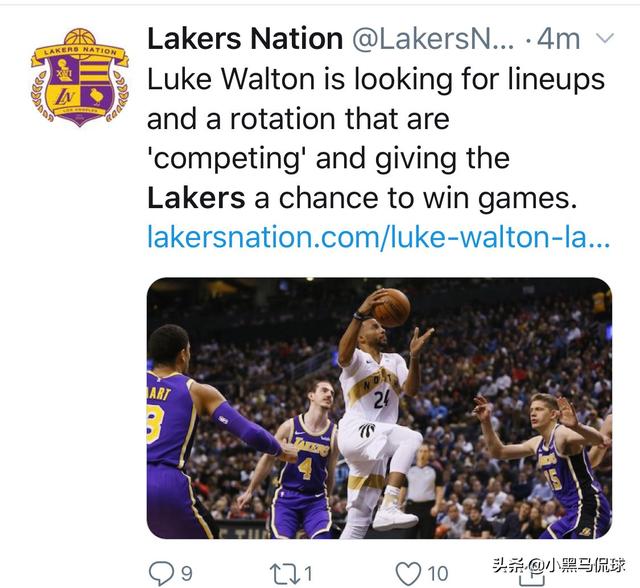Select the bold Lakers keyword in tweet
Viewport: 640px width, 588px height.
coord(196,198)
